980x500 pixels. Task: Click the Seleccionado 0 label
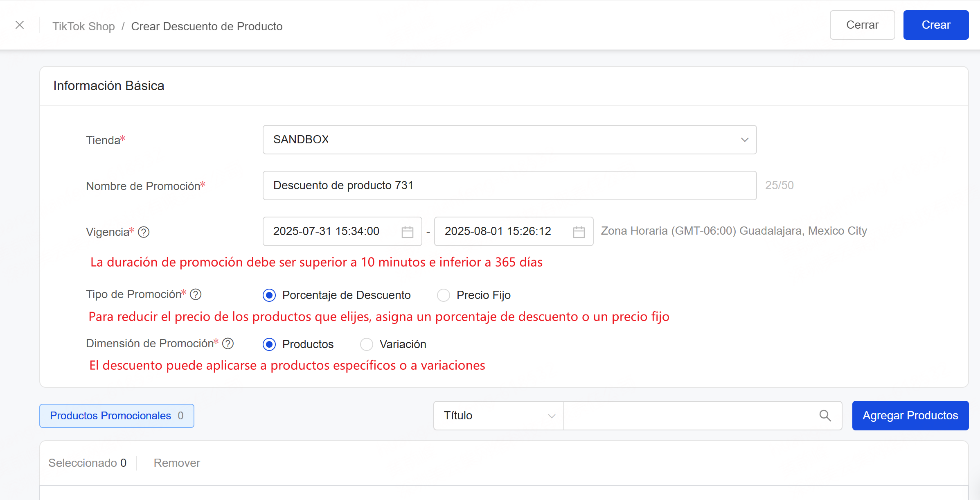(87, 463)
